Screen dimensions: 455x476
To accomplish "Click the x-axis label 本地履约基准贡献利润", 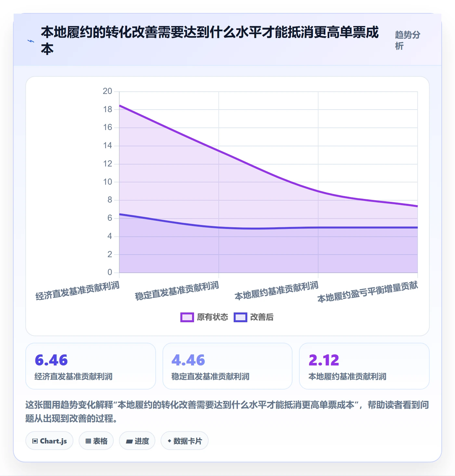I will 277,291.
